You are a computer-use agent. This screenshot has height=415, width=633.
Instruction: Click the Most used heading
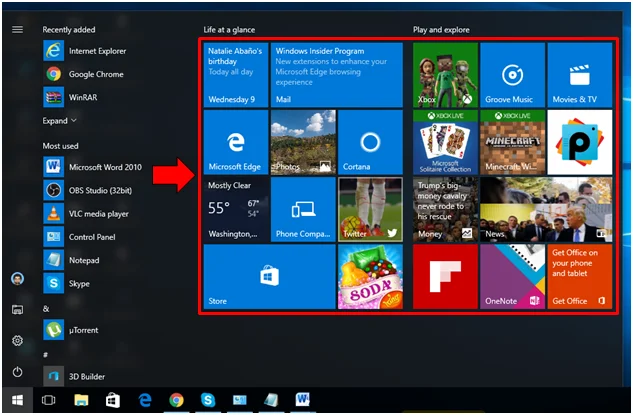60,146
